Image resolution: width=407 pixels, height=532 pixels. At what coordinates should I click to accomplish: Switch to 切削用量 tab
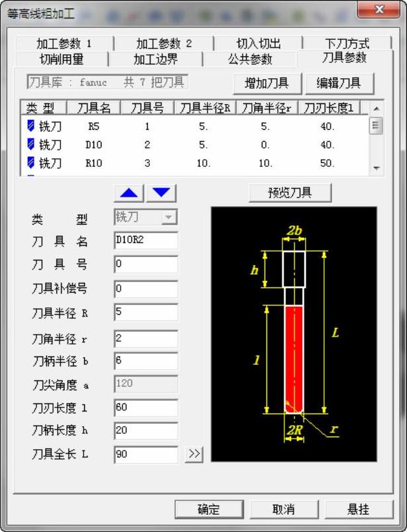pos(62,59)
